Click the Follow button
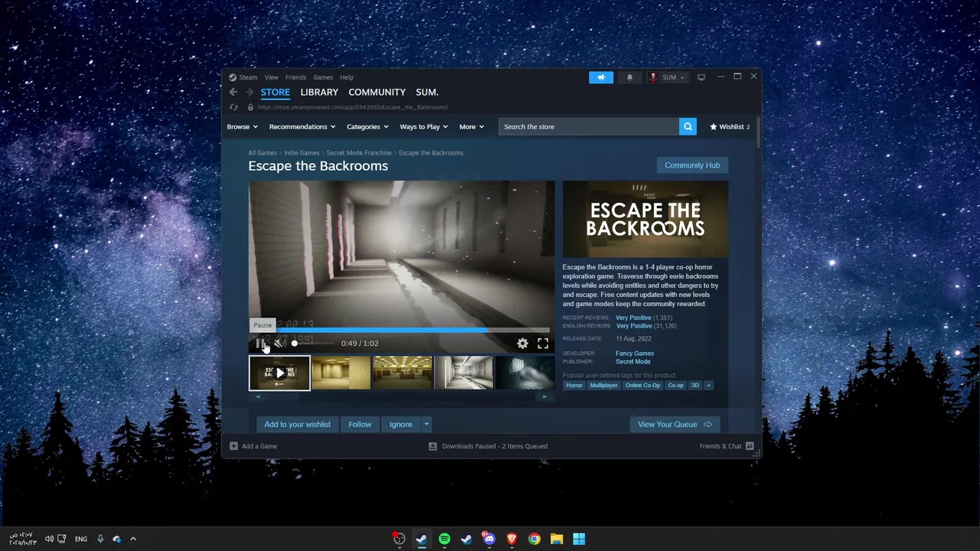 [x=360, y=424]
